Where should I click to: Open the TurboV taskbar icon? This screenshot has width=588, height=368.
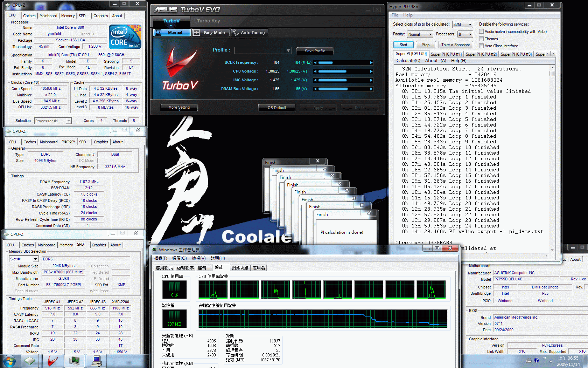click(x=53, y=361)
